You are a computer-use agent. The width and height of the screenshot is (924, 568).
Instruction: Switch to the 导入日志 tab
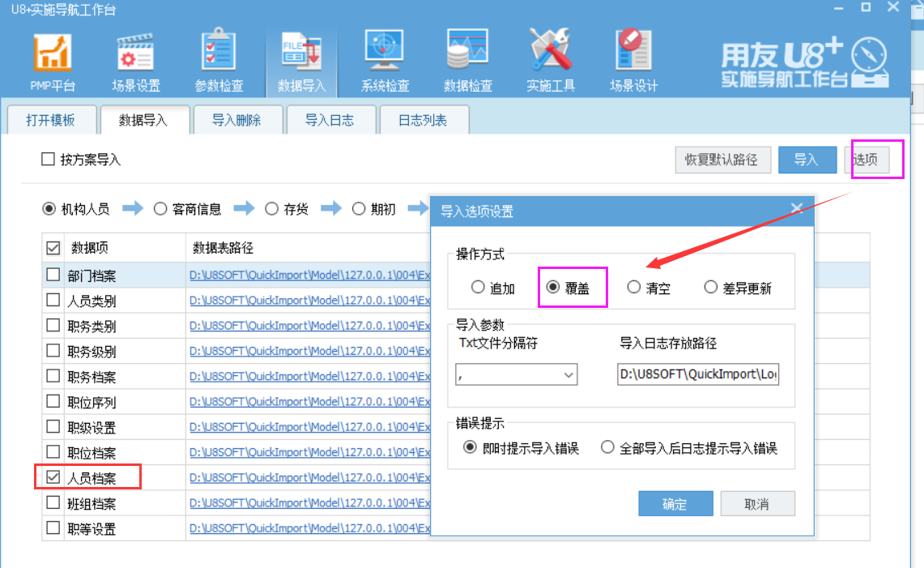tap(330, 120)
